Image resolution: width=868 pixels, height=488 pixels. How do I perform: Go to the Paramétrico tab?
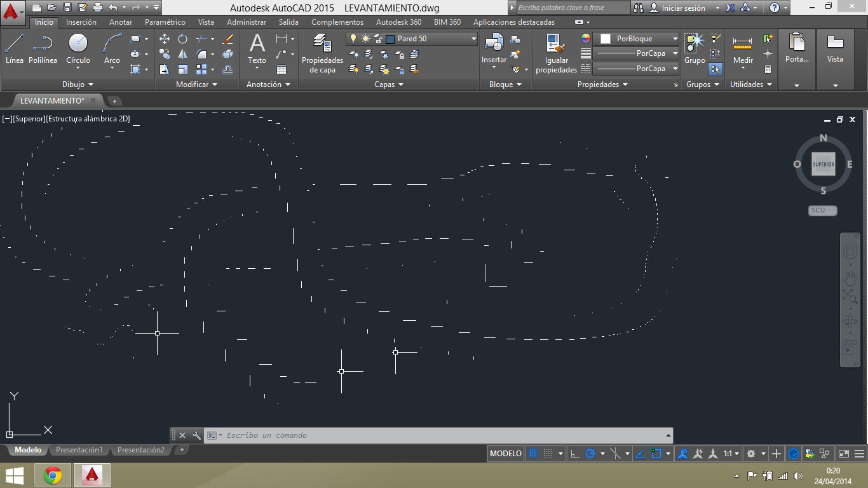165,22
